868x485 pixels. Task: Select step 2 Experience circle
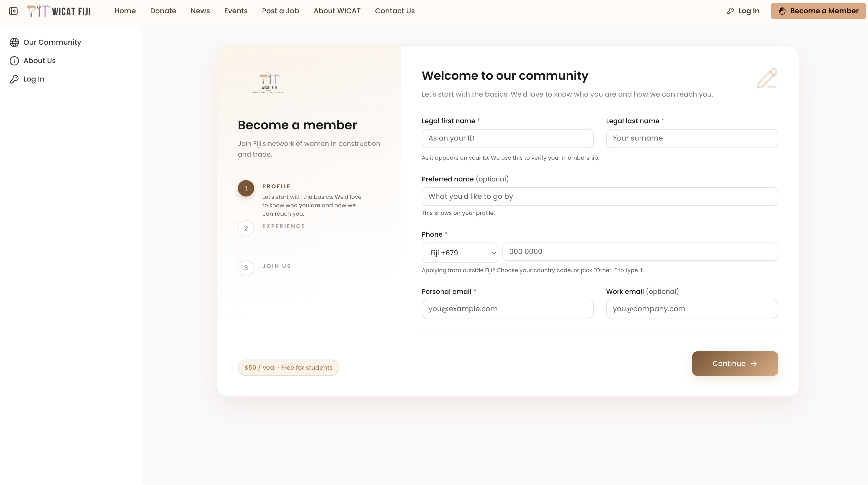pos(246,228)
